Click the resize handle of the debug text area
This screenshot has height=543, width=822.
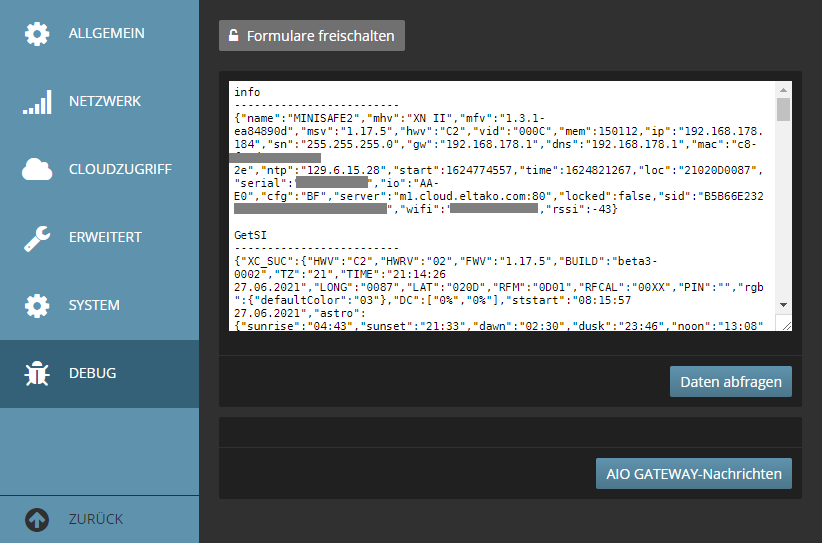point(785,324)
